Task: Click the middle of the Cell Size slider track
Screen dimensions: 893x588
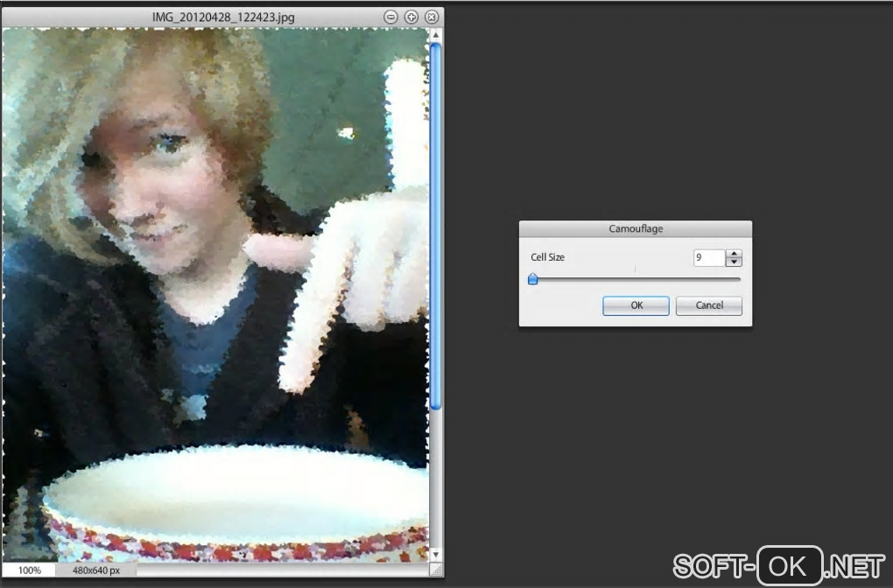Action: click(636, 279)
